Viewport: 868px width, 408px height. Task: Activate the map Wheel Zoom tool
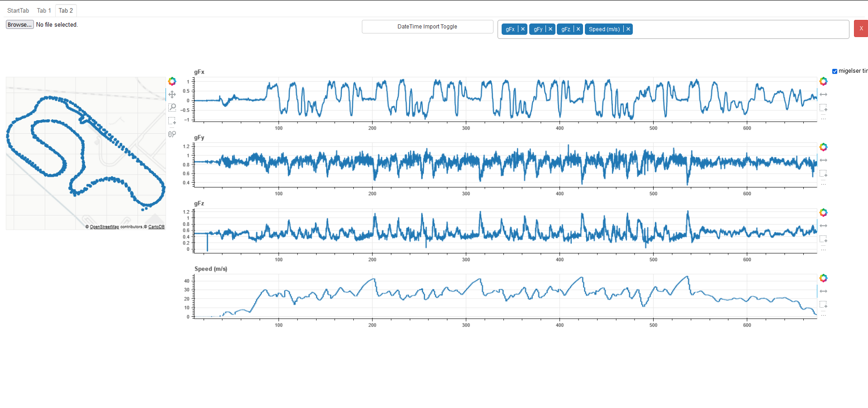coord(172,134)
